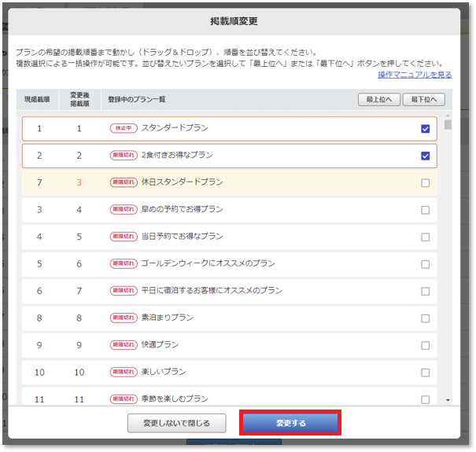This screenshot has width=476, height=452.
Task: Open the 操作マニュアルを見る link
Action: tap(415, 75)
